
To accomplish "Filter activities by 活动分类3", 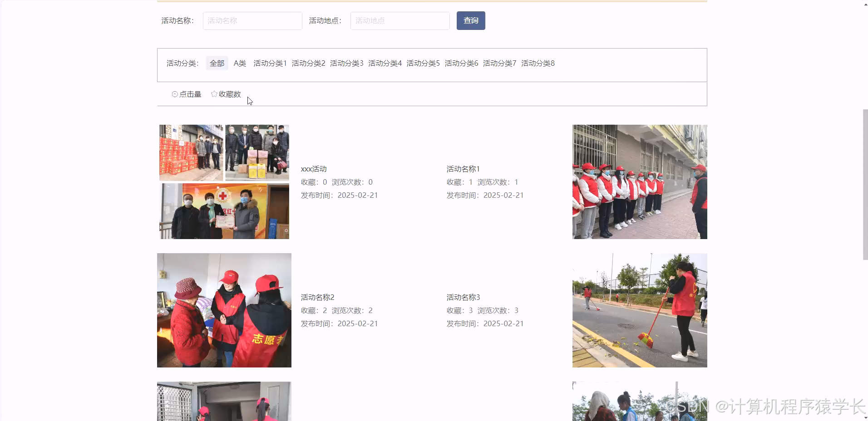I will 347,64.
